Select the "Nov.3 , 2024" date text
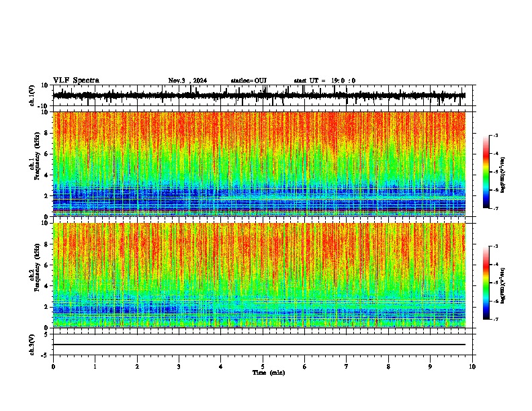The image size is (532, 411). (187, 81)
